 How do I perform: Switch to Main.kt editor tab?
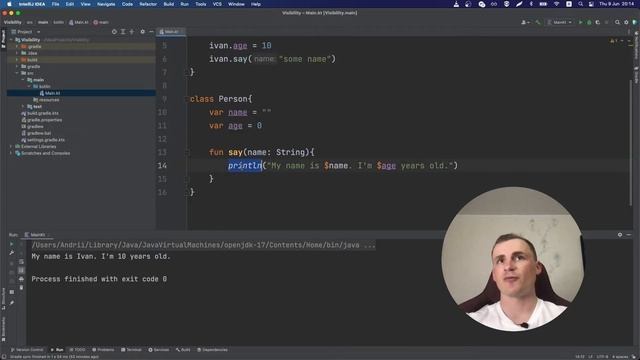tap(171, 31)
